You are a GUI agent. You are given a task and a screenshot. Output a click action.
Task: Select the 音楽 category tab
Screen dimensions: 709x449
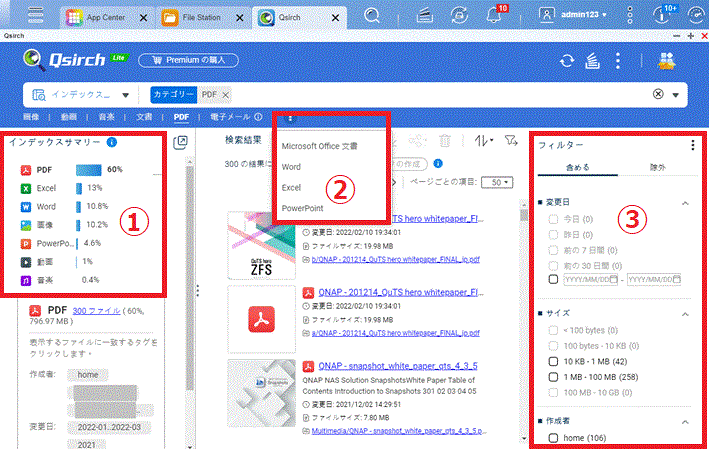click(106, 117)
